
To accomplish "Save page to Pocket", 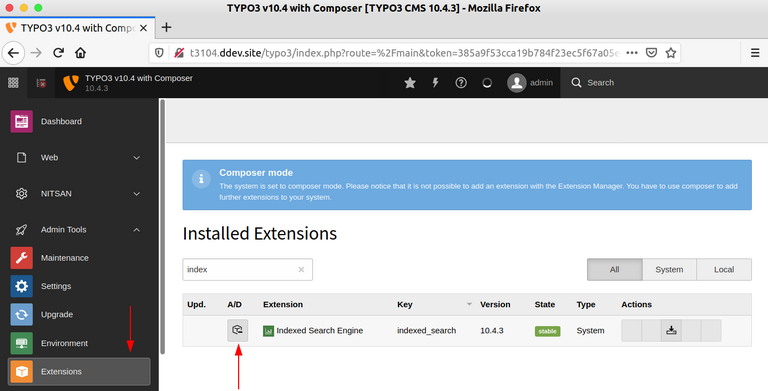I will (x=651, y=53).
